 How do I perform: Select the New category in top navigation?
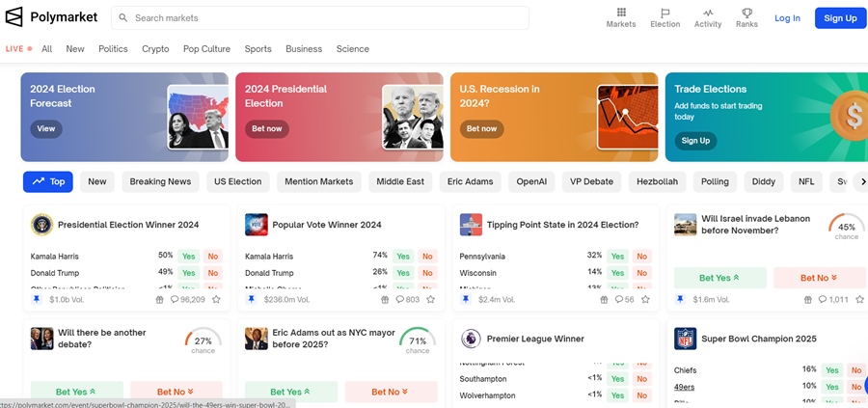pyautogui.click(x=75, y=49)
